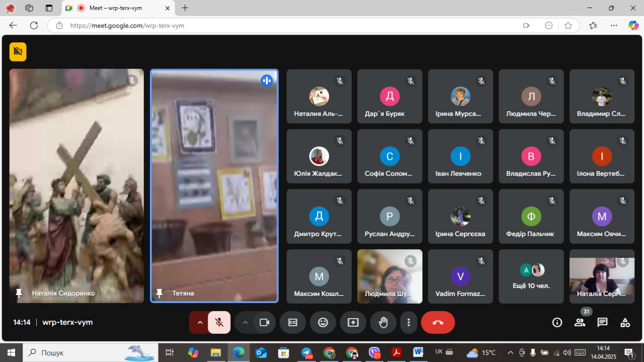Click the Дар`я Буряк avatar
This screenshot has height=362, width=644.
(390, 96)
